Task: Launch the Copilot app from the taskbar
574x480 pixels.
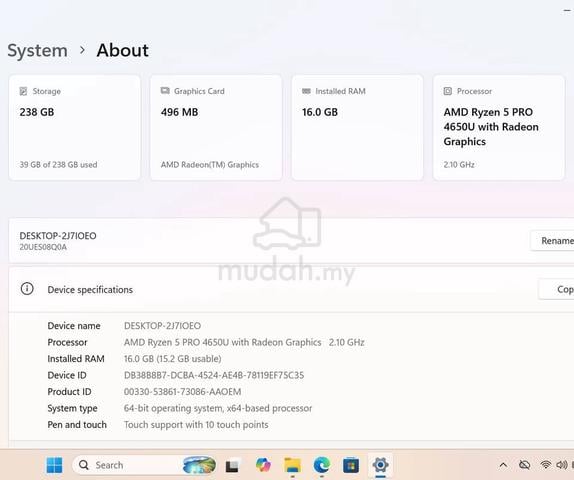Action: tap(263, 465)
